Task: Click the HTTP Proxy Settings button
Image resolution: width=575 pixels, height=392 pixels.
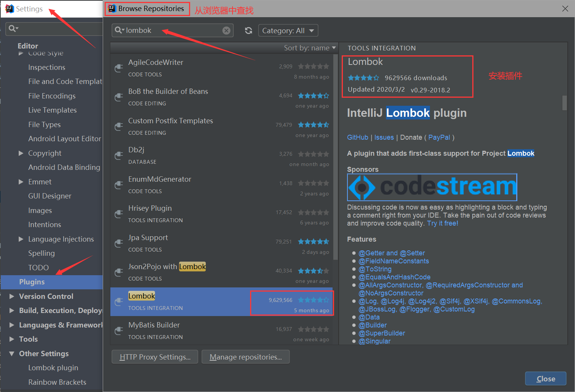Action: pyautogui.click(x=155, y=357)
